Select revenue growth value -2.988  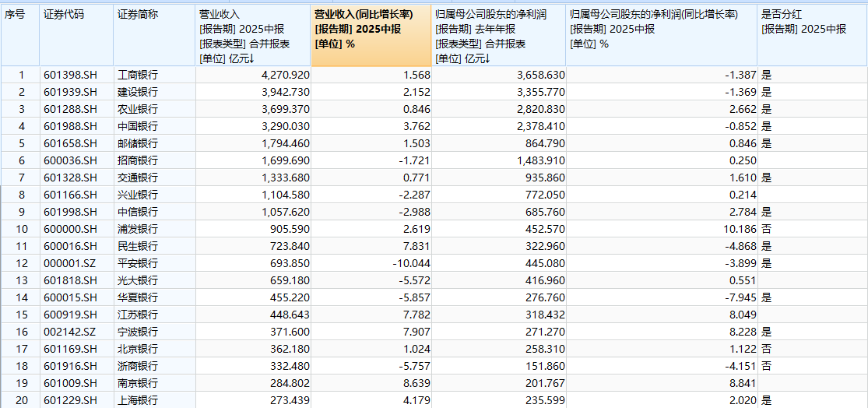tap(415, 212)
